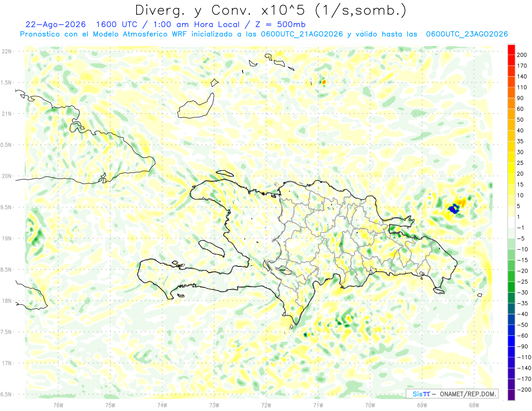Click the '7.5N' latitude label
This screenshot has height=411, width=532.
[x=6, y=332]
